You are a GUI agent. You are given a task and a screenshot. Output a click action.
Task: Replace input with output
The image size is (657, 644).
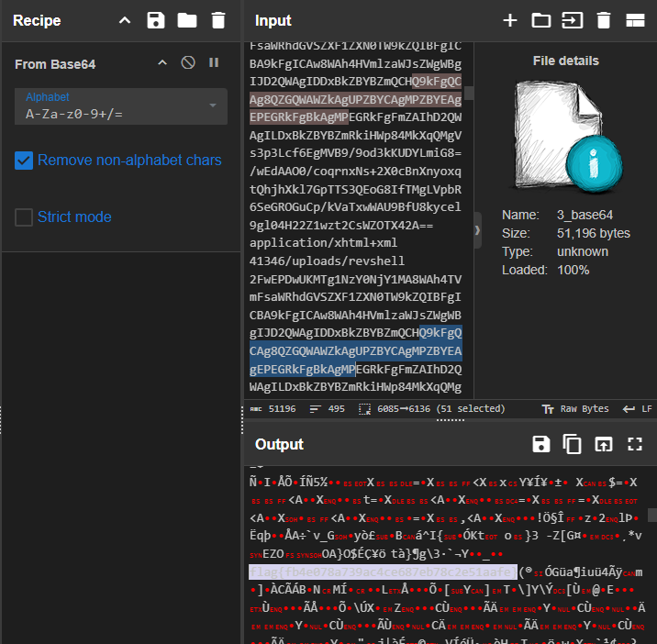click(604, 444)
